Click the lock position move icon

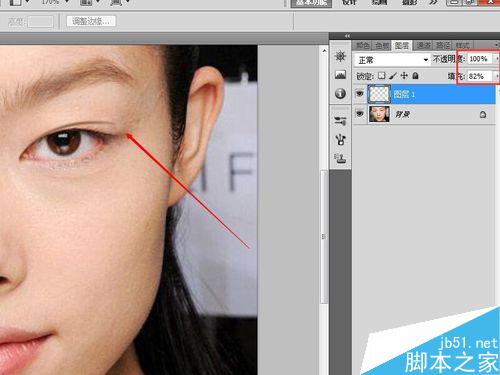click(x=404, y=76)
